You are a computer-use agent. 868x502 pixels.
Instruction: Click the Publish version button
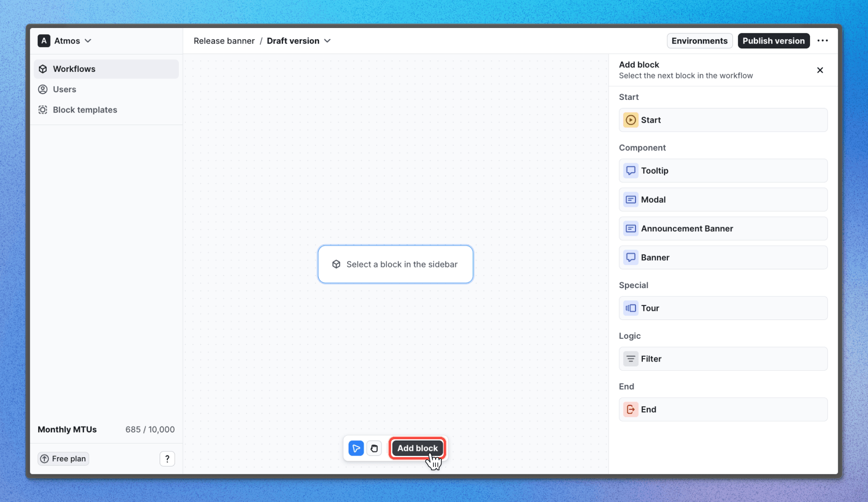(773, 41)
